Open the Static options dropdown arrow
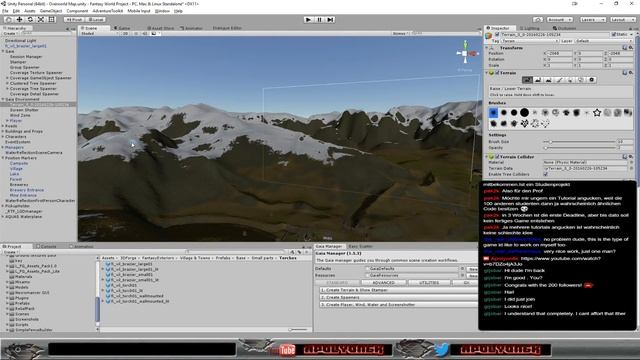 tap(631, 35)
